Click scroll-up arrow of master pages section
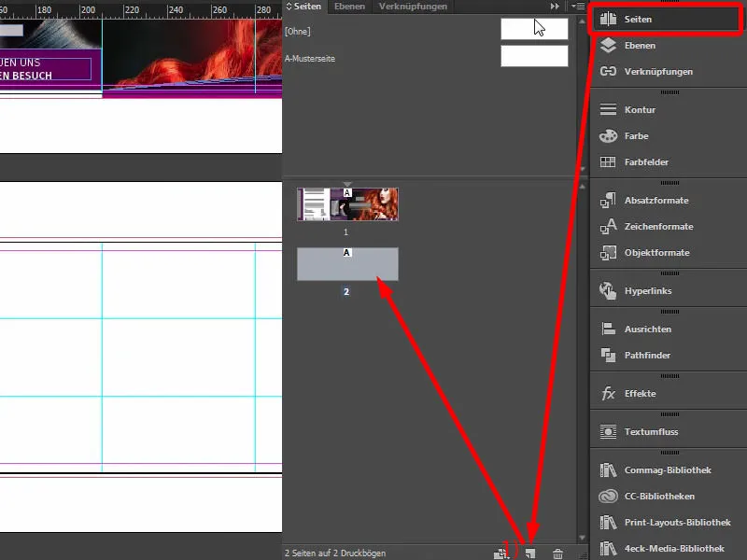Screen dimensions: 747x560 click(x=582, y=21)
